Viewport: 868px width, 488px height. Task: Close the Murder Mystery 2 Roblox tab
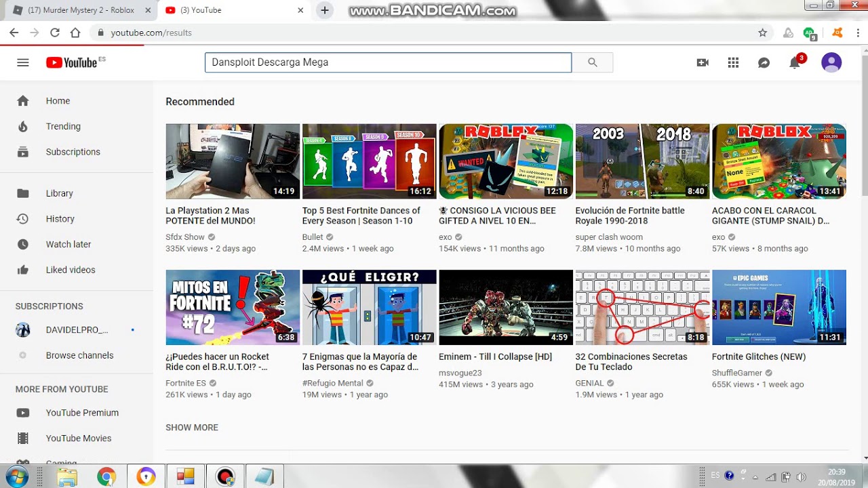pyautogui.click(x=148, y=10)
